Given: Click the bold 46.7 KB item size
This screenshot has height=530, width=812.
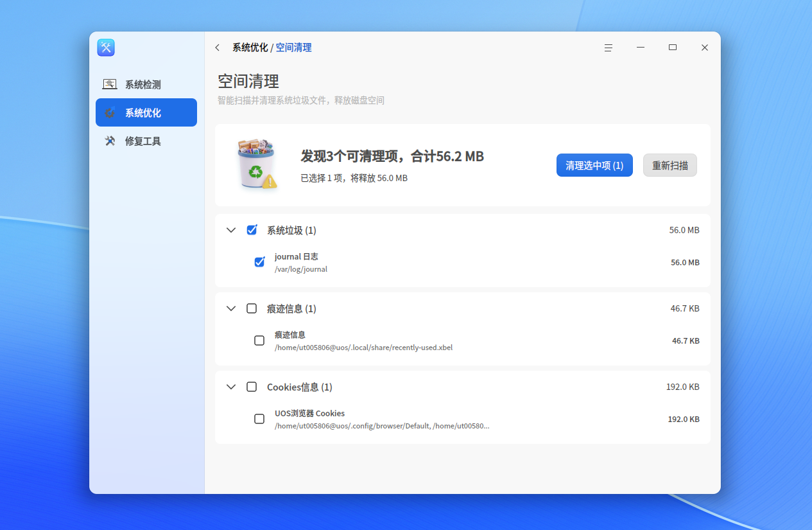Looking at the screenshot, I should point(686,340).
